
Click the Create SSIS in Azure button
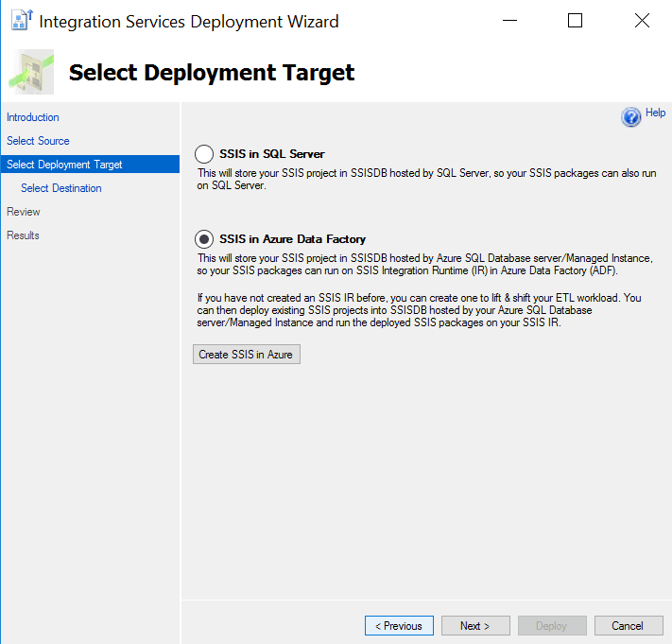[x=246, y=355]
